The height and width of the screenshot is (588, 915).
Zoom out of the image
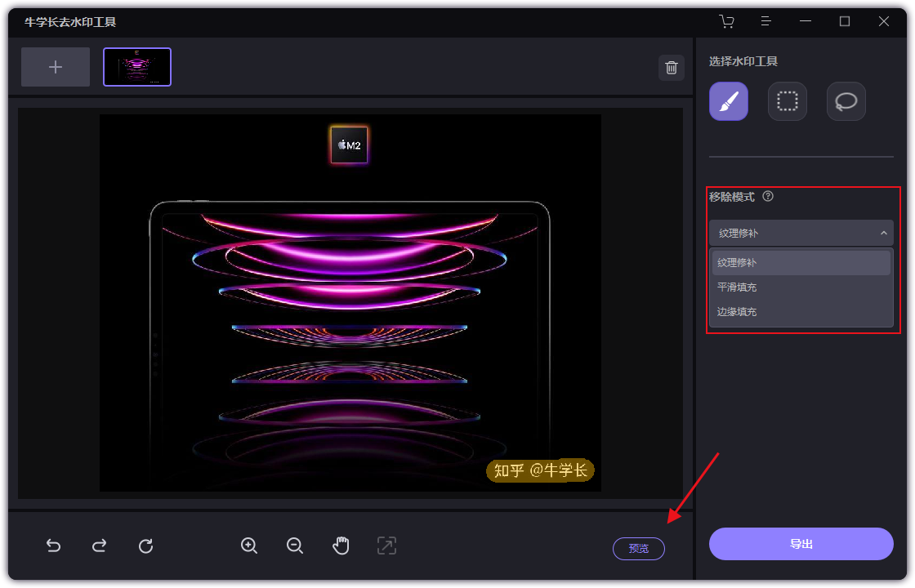coord(295,546)
